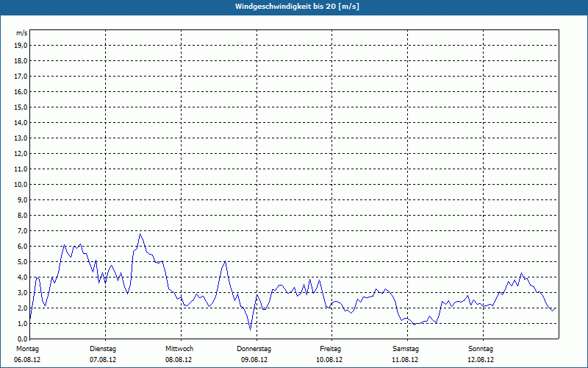Select the '15,0' y-axis value
The image size is (588, 368).
pos(21,107)
